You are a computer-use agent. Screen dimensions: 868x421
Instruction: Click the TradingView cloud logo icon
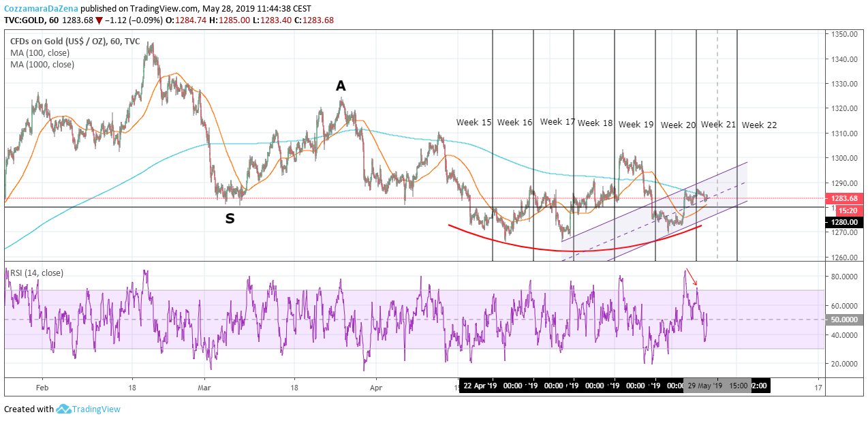(64, 409)
